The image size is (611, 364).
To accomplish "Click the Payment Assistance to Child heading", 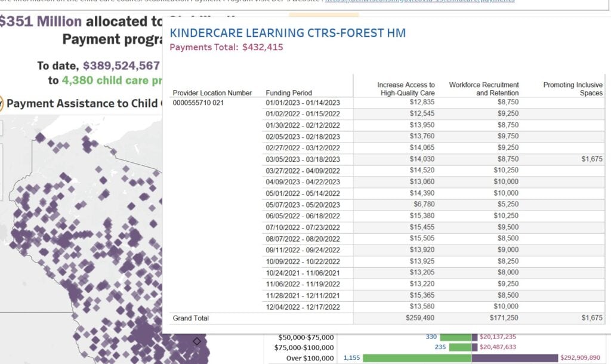I will [x=82, y=103].
